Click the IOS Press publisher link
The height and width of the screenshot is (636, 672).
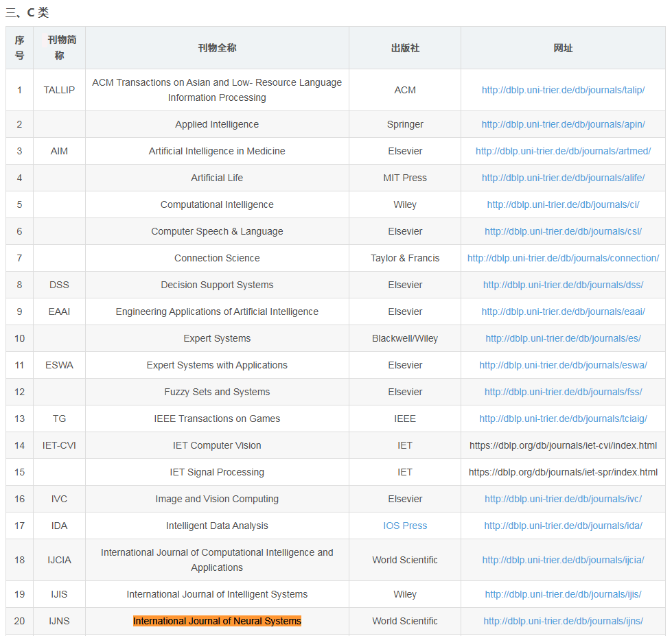click(405, 526)
